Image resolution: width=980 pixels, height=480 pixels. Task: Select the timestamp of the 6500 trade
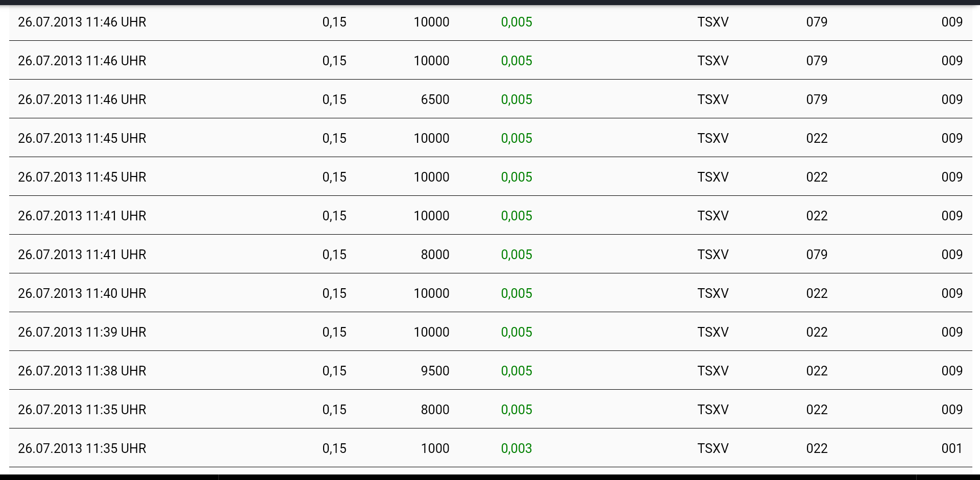coord(82,99)
